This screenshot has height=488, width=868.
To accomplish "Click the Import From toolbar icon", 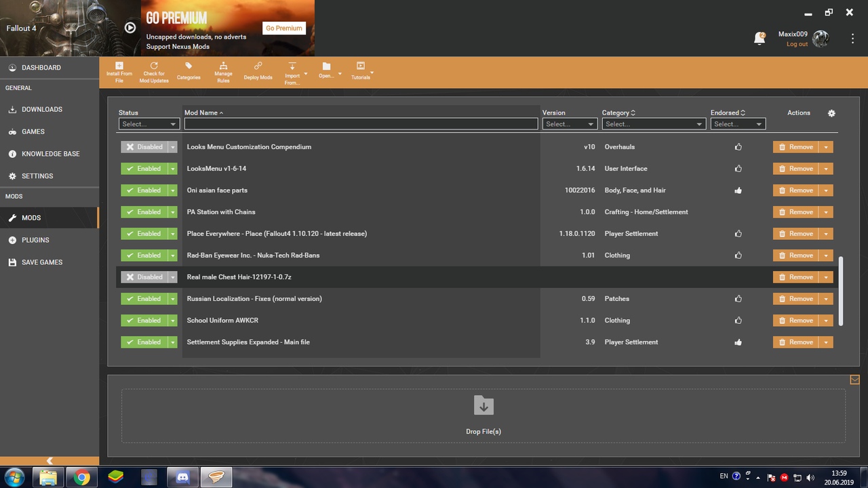I will point(292,66).
